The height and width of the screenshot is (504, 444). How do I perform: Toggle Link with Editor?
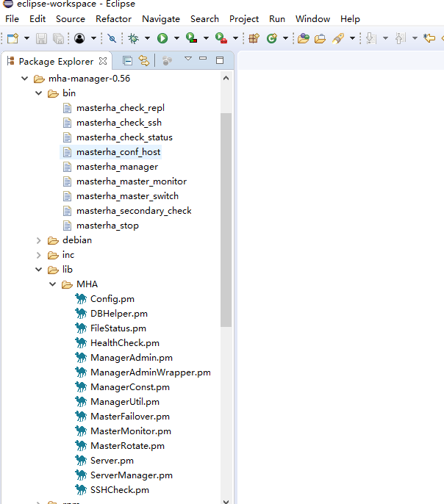(x=144, y=60)
